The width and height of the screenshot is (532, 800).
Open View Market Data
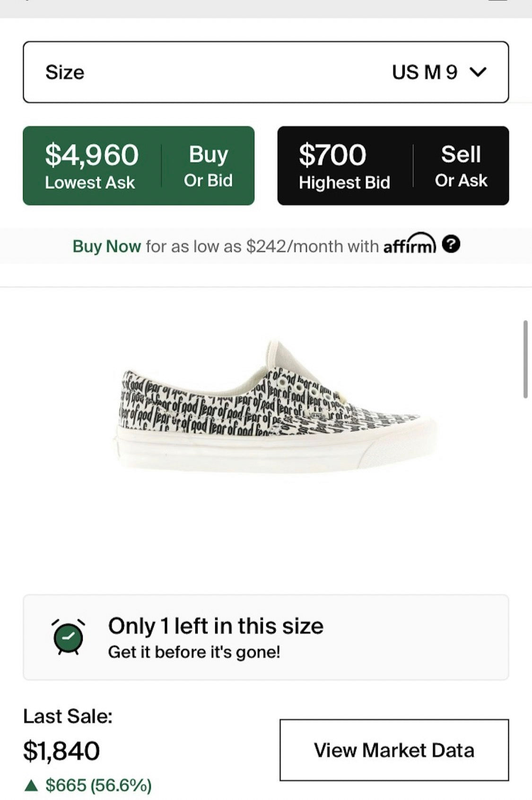coord(394,750)
